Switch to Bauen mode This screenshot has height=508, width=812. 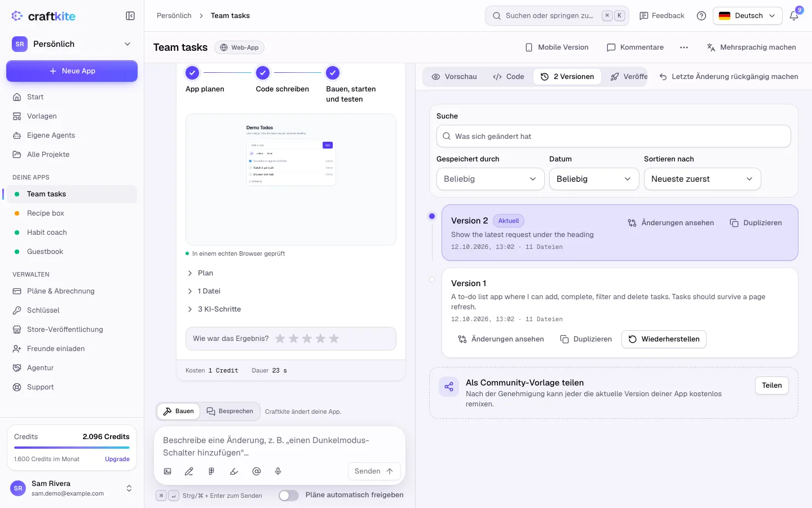pos(178,411)
